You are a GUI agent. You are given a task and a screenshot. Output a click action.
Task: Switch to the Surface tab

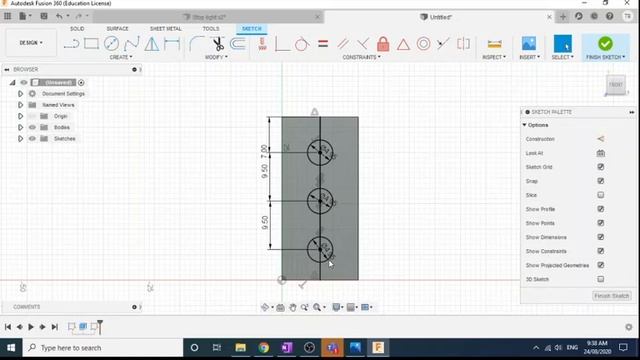[117, 29]
